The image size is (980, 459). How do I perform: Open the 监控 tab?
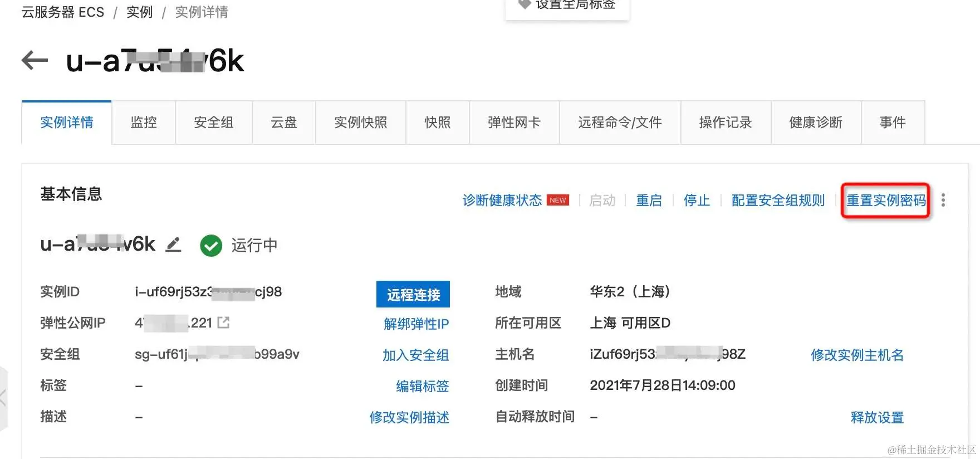[144, 123]
